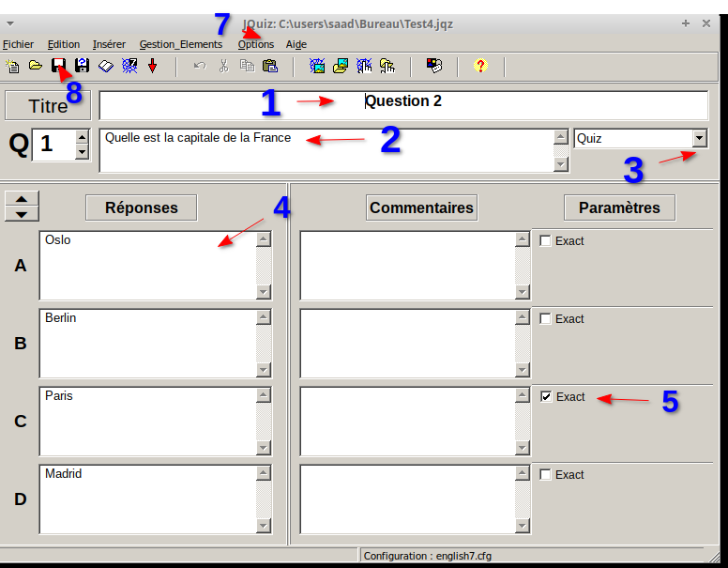The width and height of the screenshot is (728, 568).
Task: Click the paste clipboard icon
Action: click(270, 66)
